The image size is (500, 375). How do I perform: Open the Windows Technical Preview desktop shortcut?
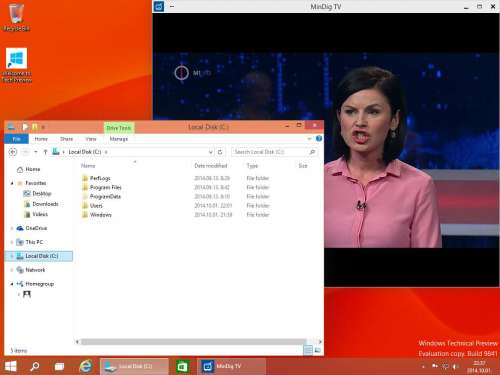coord(16,65)
